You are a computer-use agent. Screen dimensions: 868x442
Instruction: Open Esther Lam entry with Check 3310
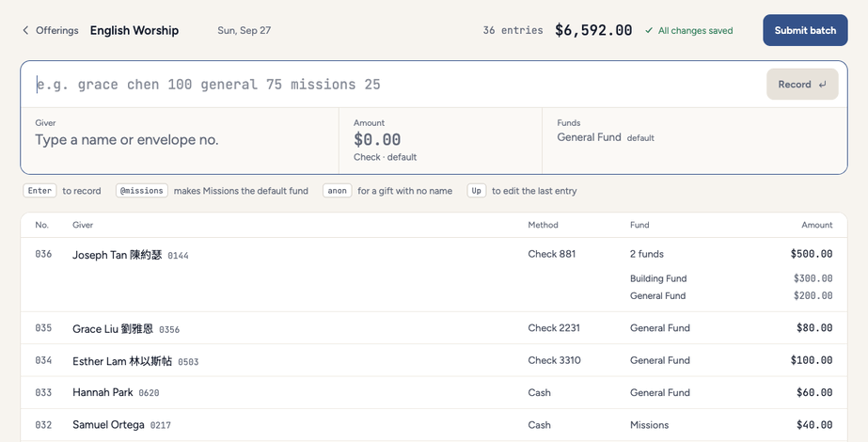(x=434, y=360)
